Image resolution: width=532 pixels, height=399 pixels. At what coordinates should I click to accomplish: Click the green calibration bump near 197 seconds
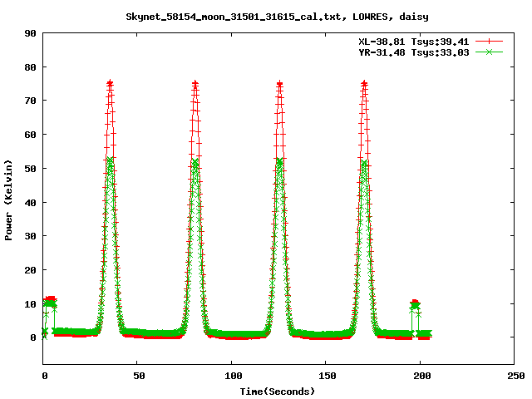coord(415,307)
